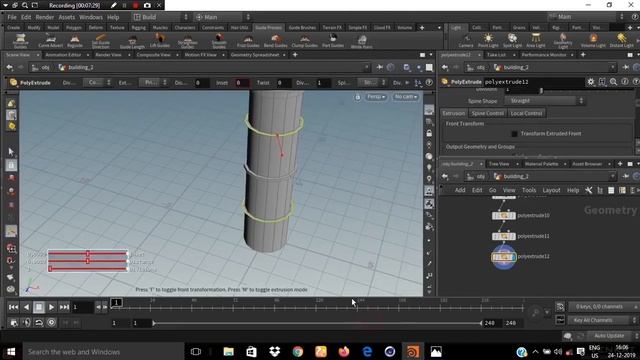Image resolution: width=640 pixels, height=360 pixels.
Task: Click the wrench icon in network editor toolbar
Action: 588,190
